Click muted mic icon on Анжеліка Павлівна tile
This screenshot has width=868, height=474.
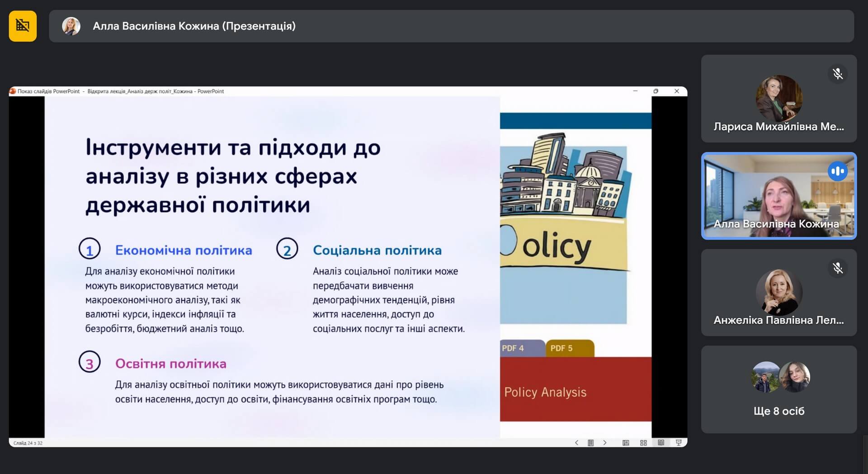(838, 268)
